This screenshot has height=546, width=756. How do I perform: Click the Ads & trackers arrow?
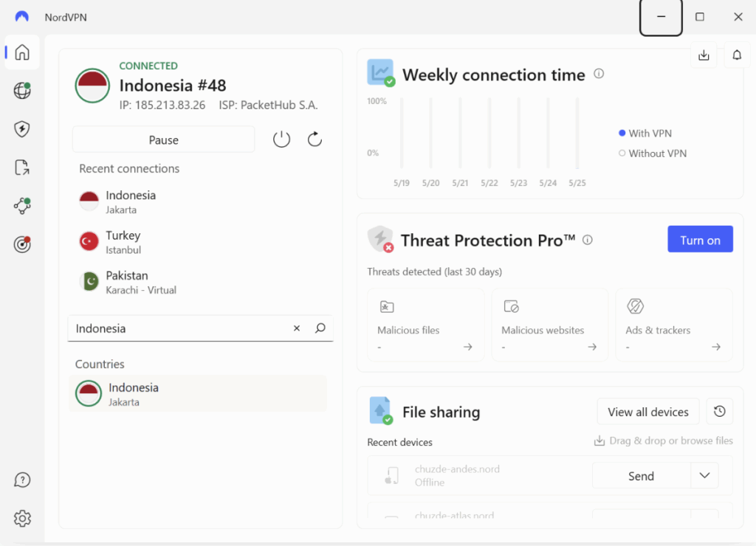tap(716, 347)
